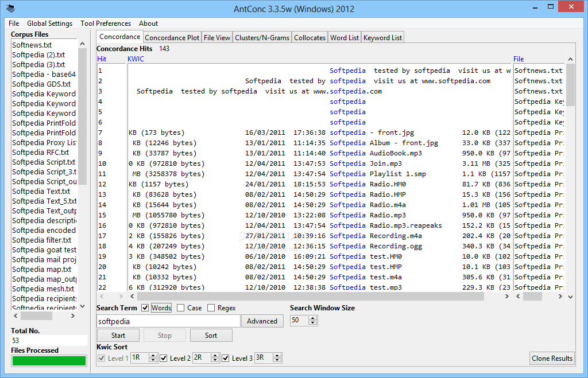The height and width of the screenshot is (378, 588).
Task: Switch to the Clusters/N-Grams tab
Action: click(x=262, y=37)
